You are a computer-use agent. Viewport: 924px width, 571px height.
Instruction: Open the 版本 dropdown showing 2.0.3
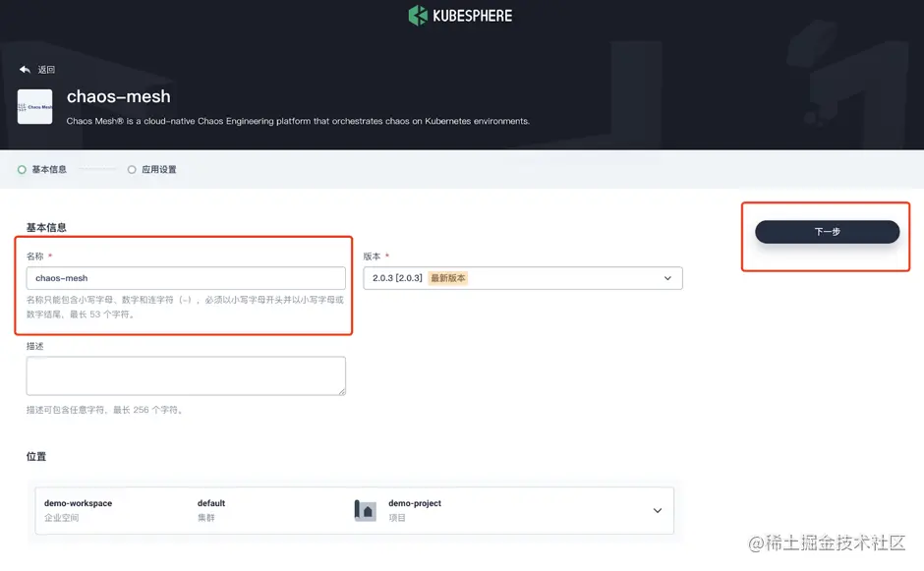[523, 278]
